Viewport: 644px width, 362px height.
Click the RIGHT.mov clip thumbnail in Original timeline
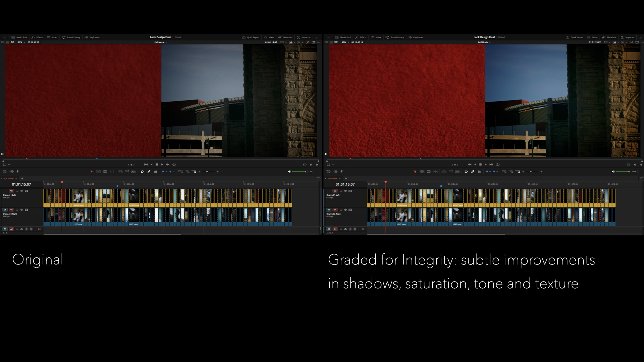78,197
